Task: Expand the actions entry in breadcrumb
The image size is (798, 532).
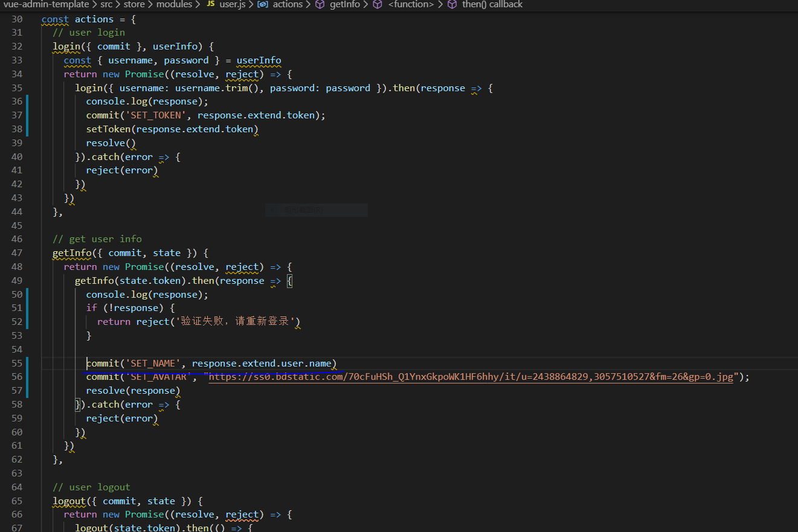Action: click(288, 5)
